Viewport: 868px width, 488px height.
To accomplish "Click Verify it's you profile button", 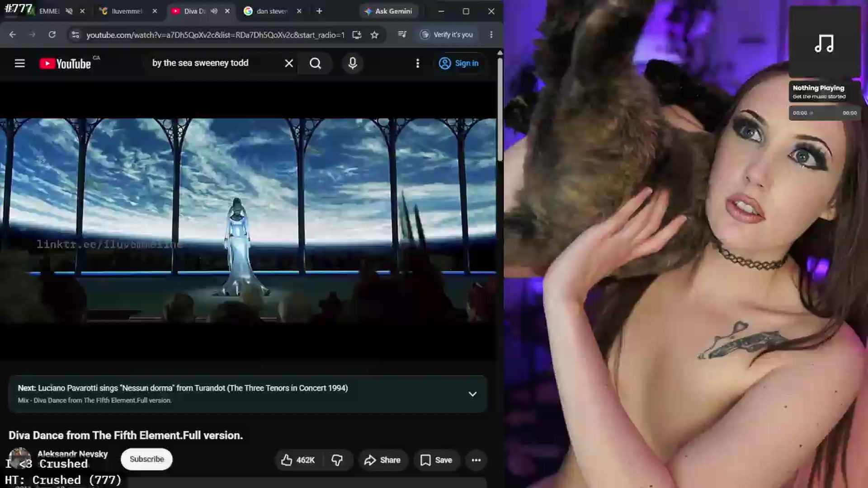I will coord(447,34).
